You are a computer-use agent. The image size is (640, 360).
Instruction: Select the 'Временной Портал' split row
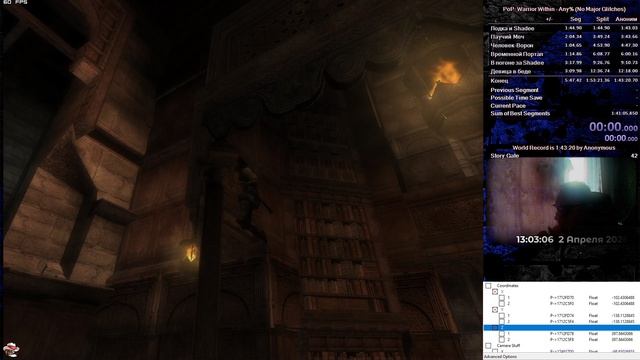click(564, 54)
